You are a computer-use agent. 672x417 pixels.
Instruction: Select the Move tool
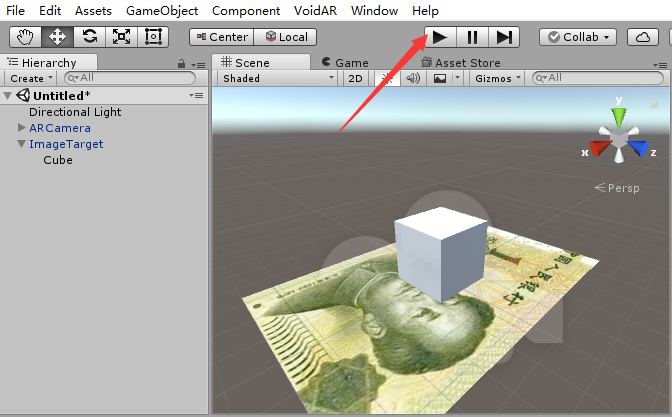57,37
